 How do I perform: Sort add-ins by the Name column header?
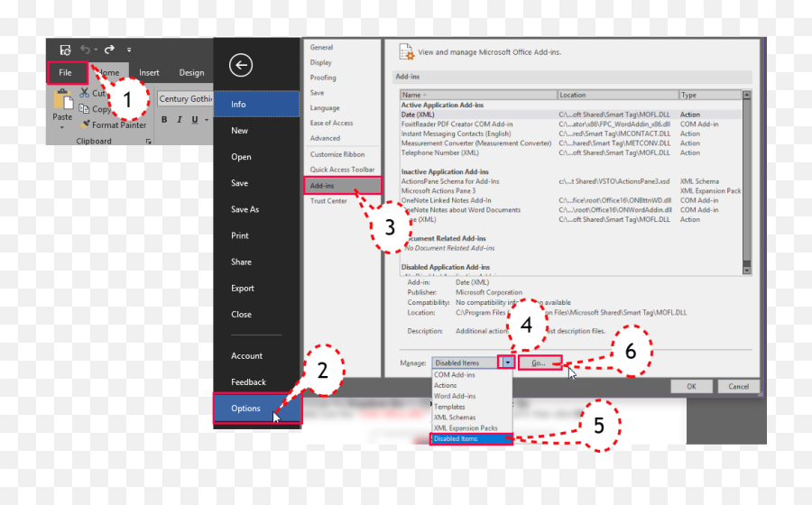tap(478, 95)
